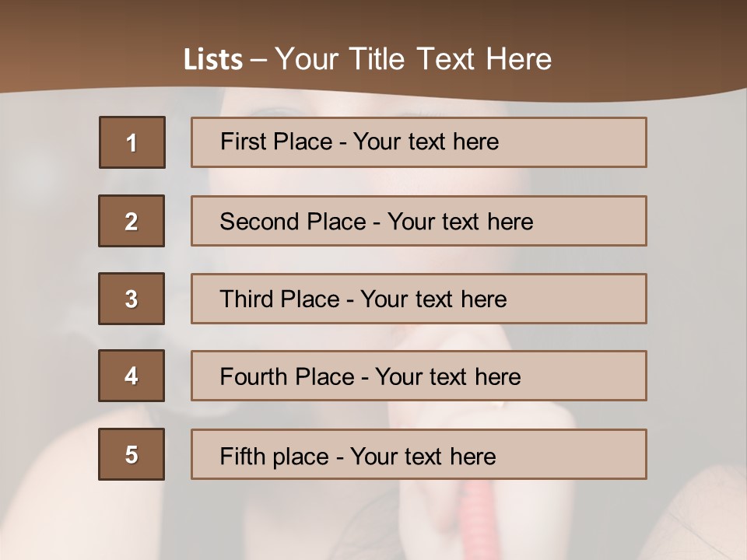Image resolution: width=747 pixels, height=560 pixels.
Task: Select the number 4 square
Action: 132,376
